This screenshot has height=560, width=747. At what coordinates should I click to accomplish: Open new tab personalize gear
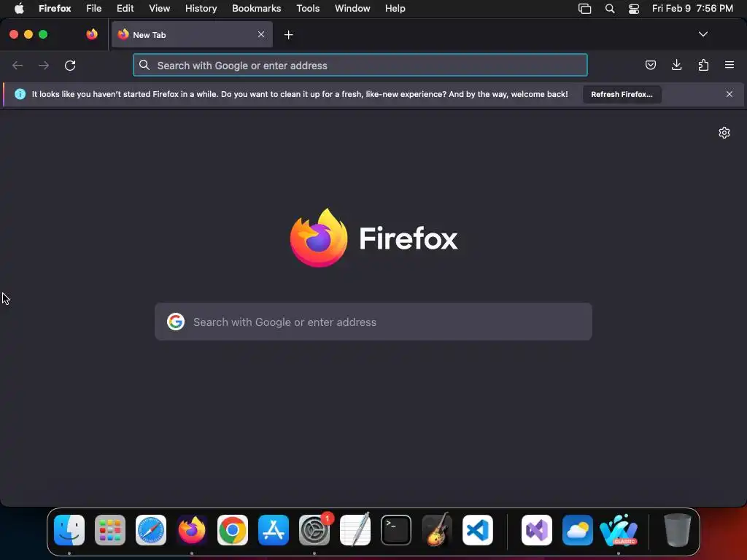tap(724, 133)
